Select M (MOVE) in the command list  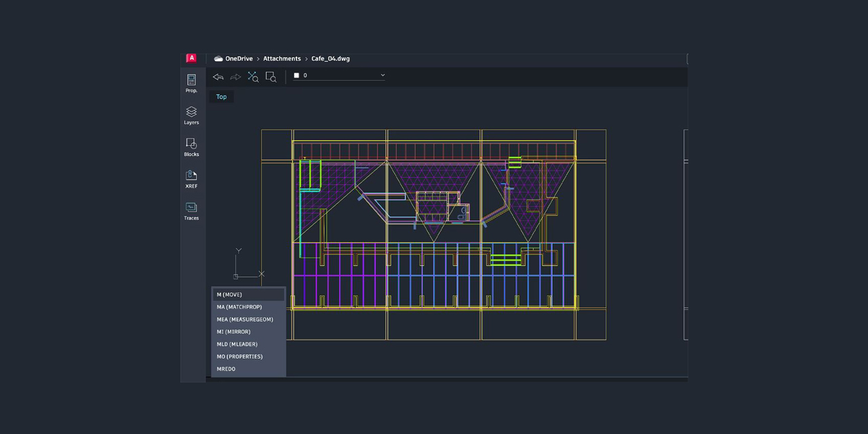(x=229, y=294)
